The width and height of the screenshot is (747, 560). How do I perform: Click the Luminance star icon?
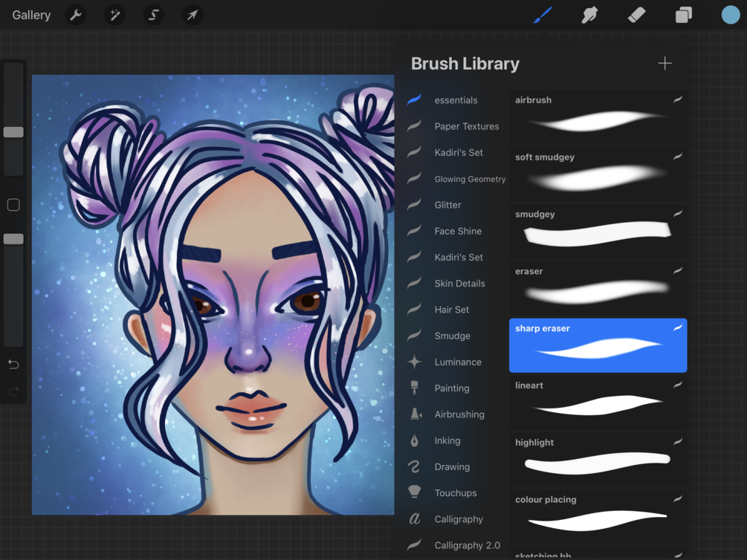[415, 362]
